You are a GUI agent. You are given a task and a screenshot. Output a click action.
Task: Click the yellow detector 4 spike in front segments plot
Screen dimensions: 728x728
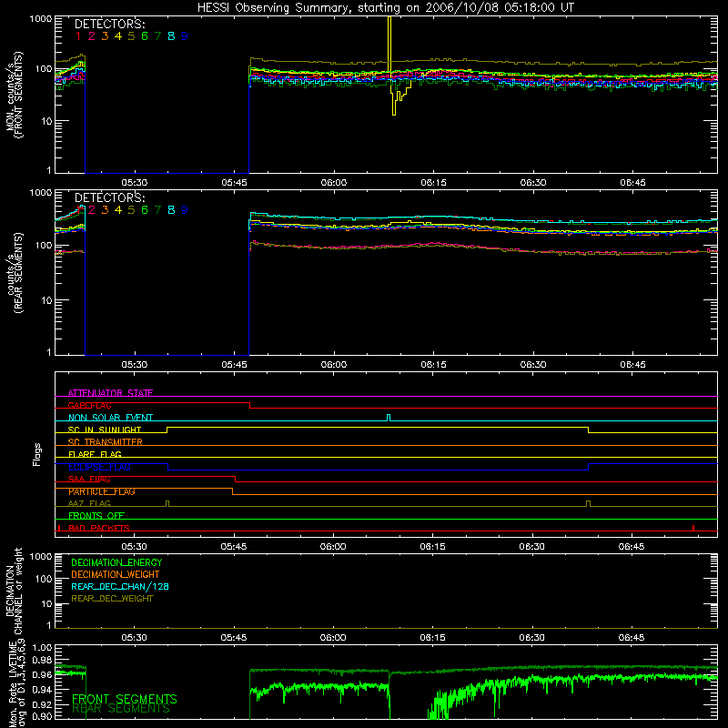(389, 42)
